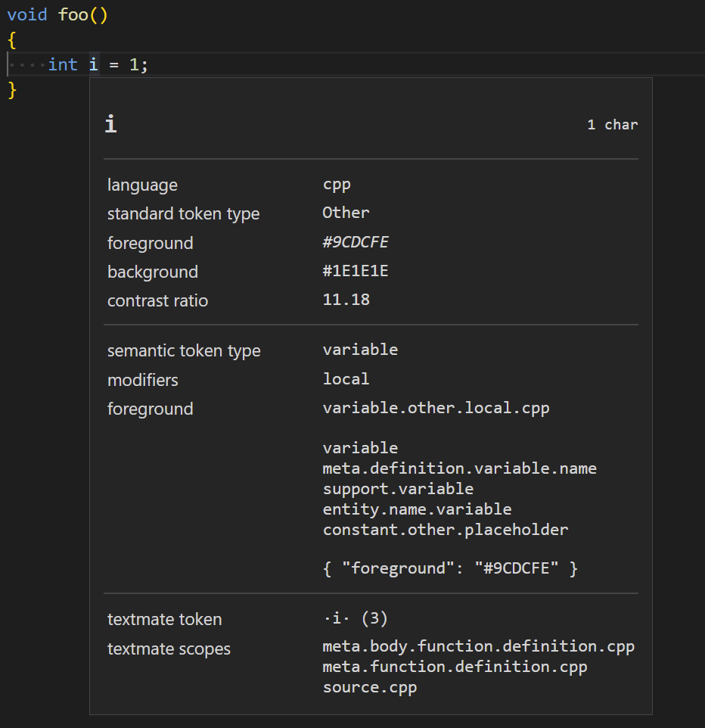Click the 'modifiers' label
705x728 pixels.
143,380
